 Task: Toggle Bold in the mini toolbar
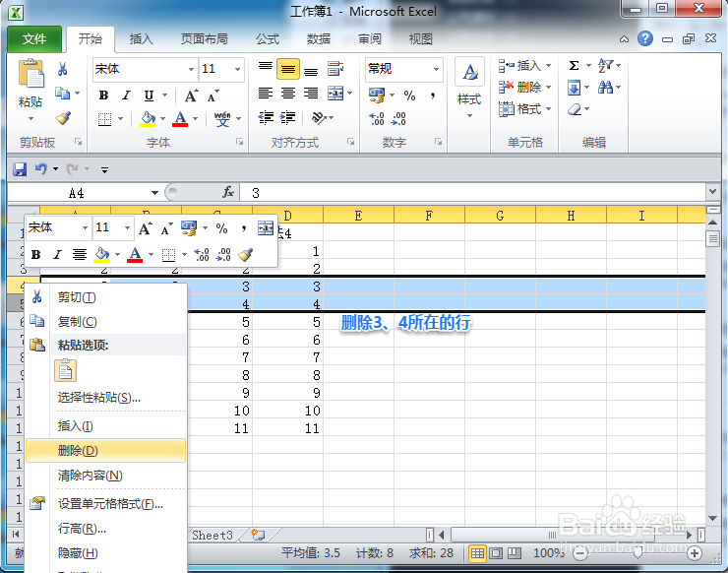35,255
